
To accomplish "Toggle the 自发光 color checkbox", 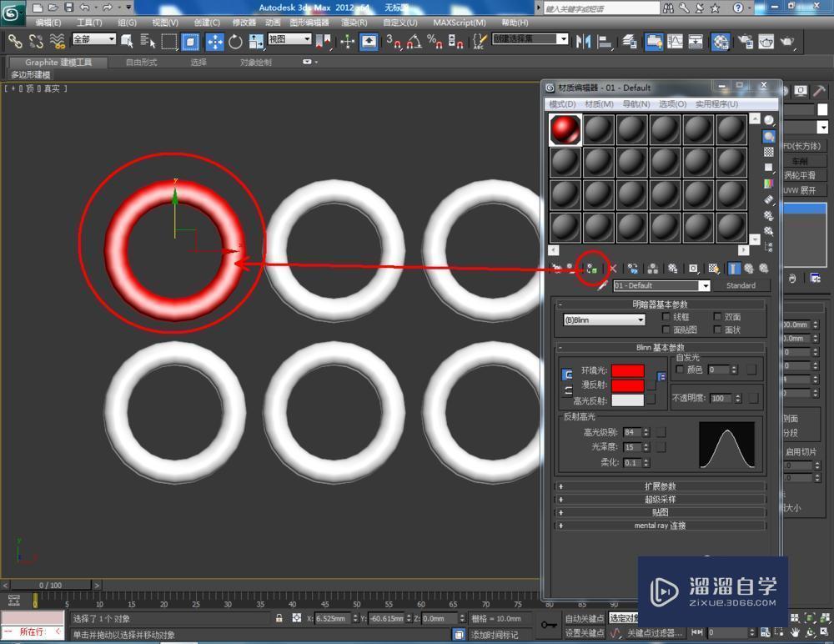I will click(x=680, y=370).
